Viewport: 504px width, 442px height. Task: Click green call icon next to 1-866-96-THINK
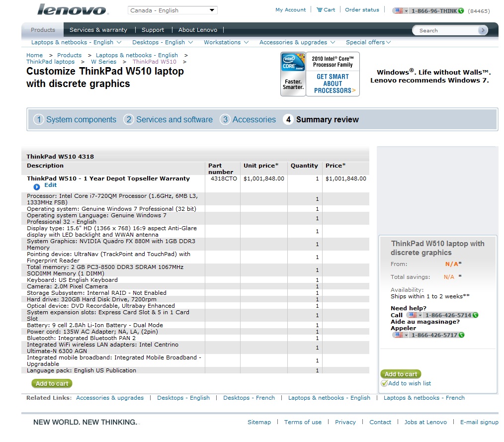point(461,10)
